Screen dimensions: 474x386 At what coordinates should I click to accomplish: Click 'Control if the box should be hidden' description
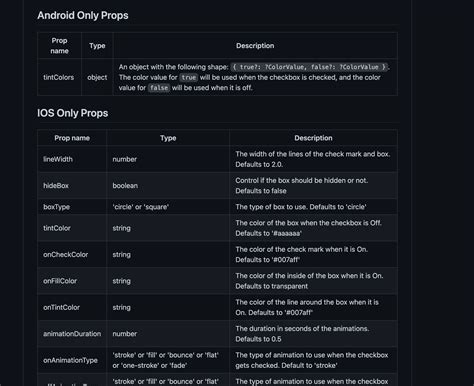tap(302, 185)
